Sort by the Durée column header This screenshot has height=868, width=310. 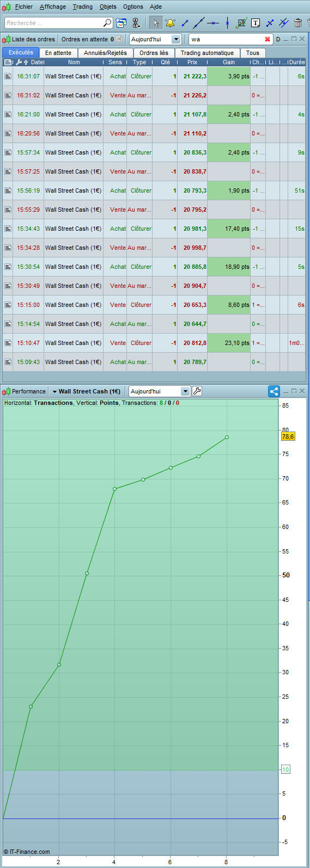pos(297,62)
